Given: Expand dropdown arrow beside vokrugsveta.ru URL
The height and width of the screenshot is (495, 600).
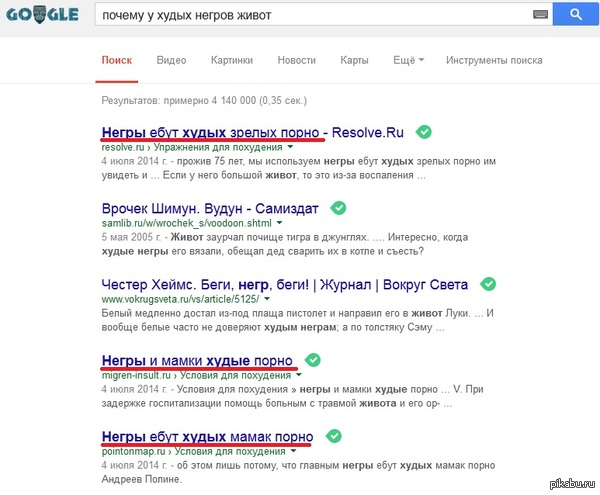Looking at the screenshot, I should click(267, 299).
